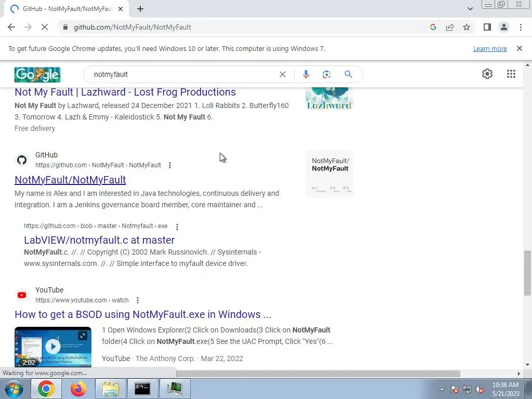Open Action Center flag icon
Screen dimensions: 532x399
click(x=455, y=389)
